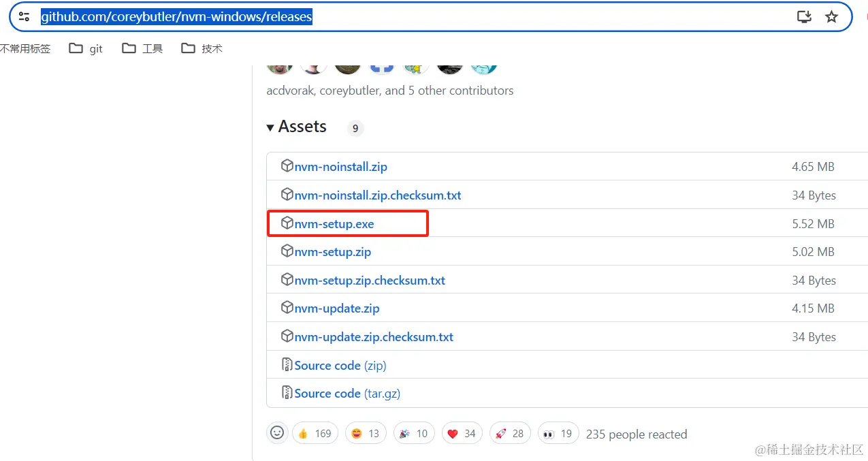The image size is (868, 461).
Task: Click the package icon beside nvm-setup.zip
Action: click(287, 251)
